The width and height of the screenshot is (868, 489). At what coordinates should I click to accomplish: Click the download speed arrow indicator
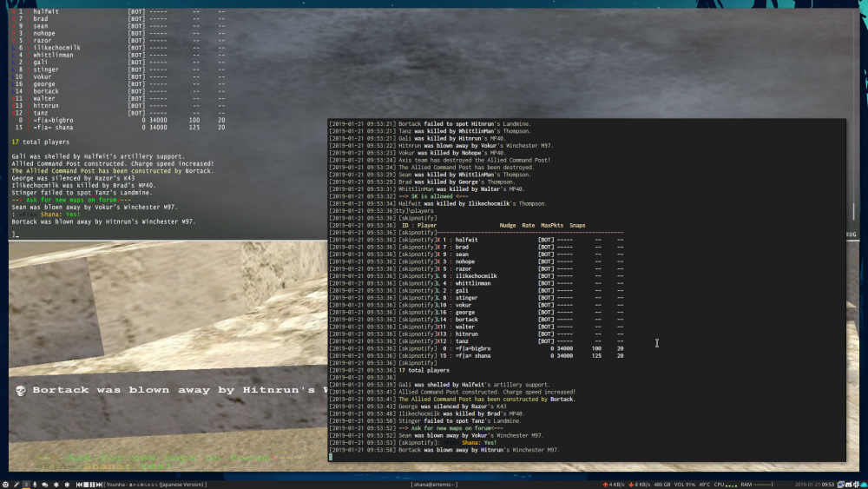click(631, 485)
